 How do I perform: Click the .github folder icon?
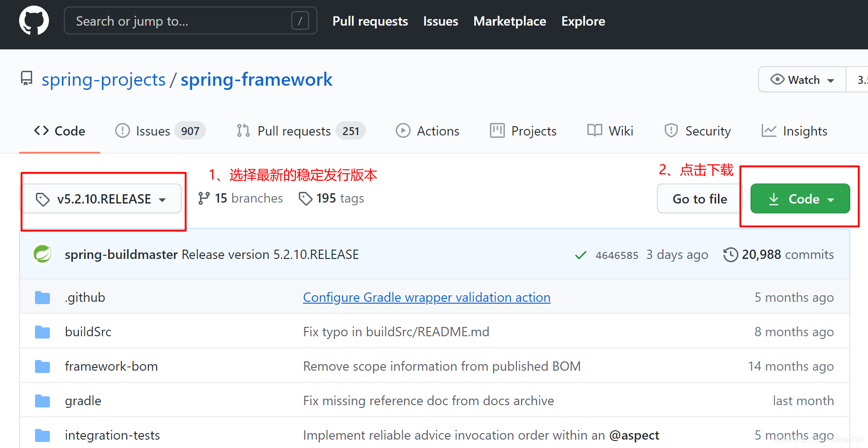(42, 298)
